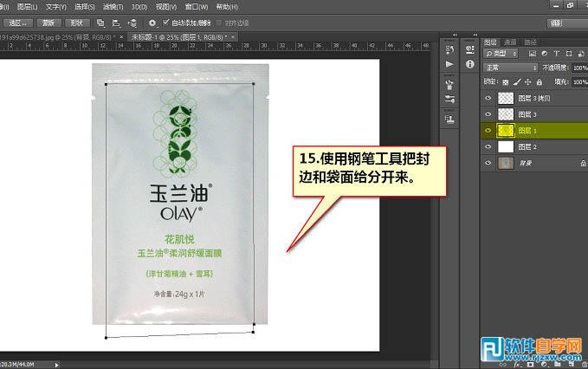Open the 摄影 workspace dropdown
This screenshot has width=588, height=369.
point(567,23)
